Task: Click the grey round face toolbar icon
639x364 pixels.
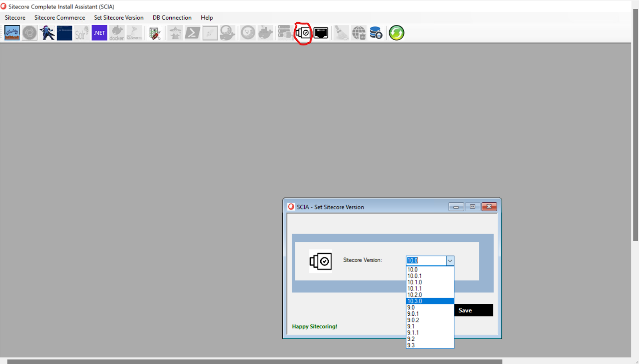Action: coord(248,33)
